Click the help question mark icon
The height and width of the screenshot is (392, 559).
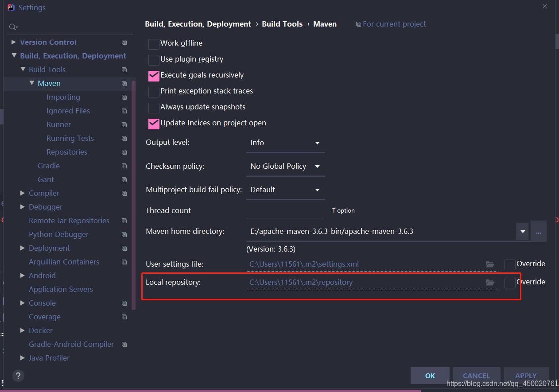tap(18, 375)
